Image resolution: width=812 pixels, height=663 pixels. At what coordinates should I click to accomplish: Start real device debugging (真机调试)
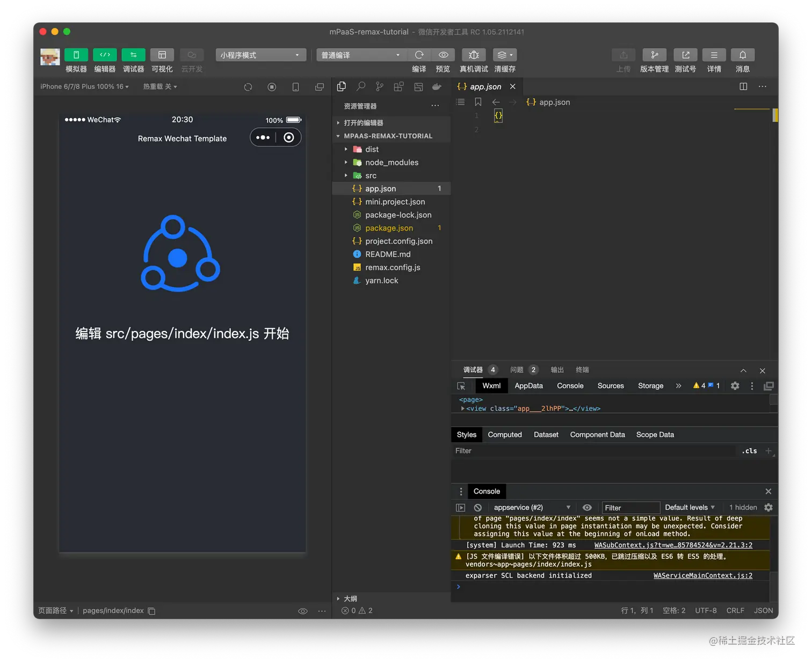click(x=474, y=55)
